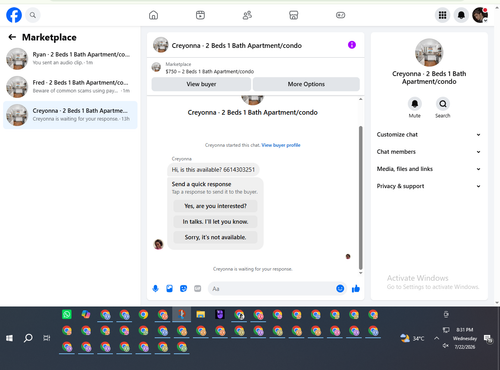This screenshot has height=370, width=500.
Task: Open Fred's 2 Beds 1 Bath conversation
Action: click(70, 87)
